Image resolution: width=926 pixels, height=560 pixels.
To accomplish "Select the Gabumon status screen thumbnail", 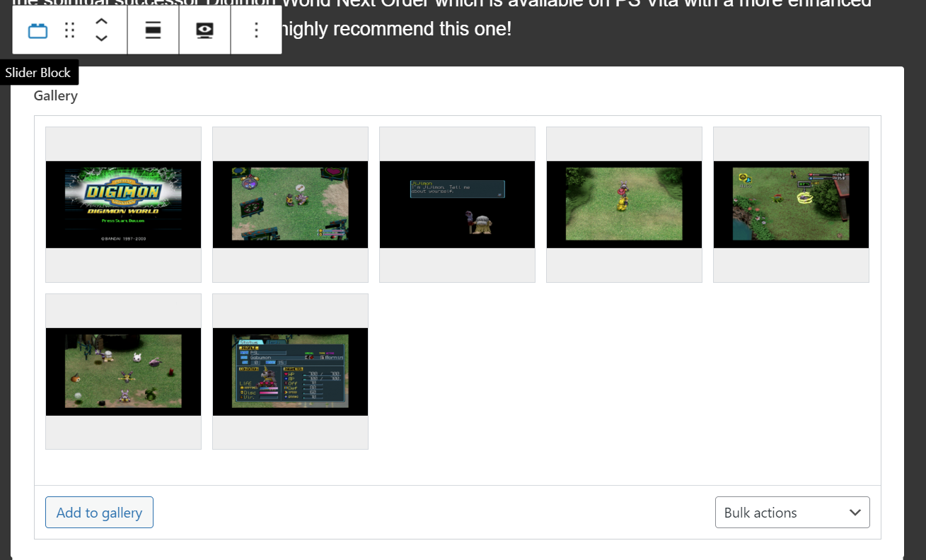I will [x=290, y=371].
